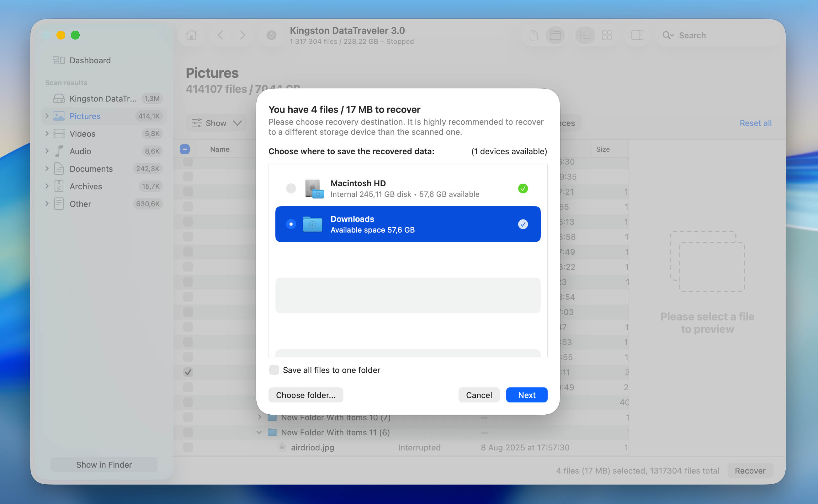Click the Archives zip icon
The image size is (818, 504).
(x=59, y=186)
